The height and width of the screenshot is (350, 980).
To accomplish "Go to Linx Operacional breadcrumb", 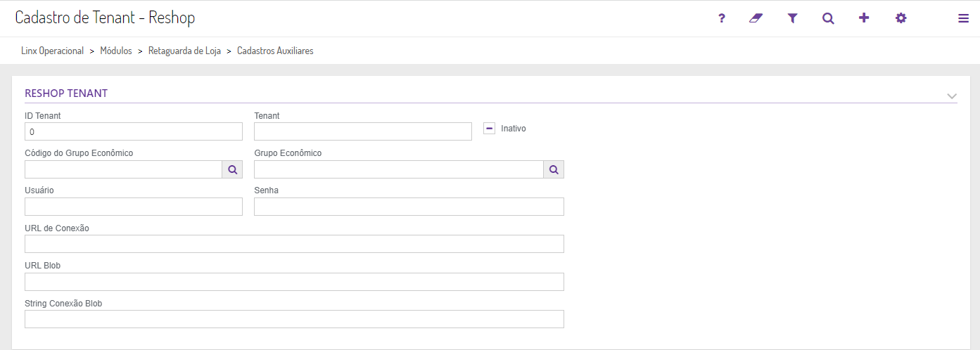I will coord(53,51).
